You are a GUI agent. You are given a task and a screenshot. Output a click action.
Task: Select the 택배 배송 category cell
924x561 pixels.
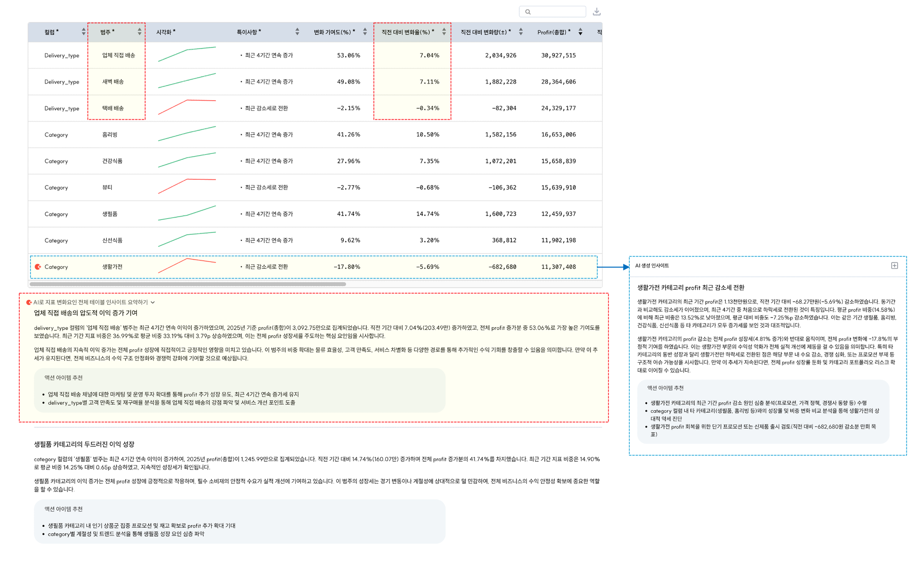pos(113,108)
